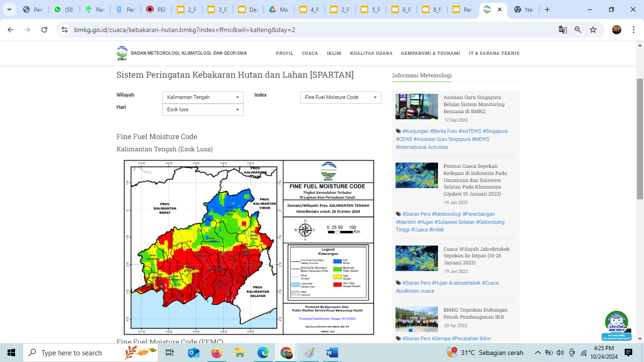Switch to the 'Des' tab
This screenshot has width=644, height=362.
[248, 9]
